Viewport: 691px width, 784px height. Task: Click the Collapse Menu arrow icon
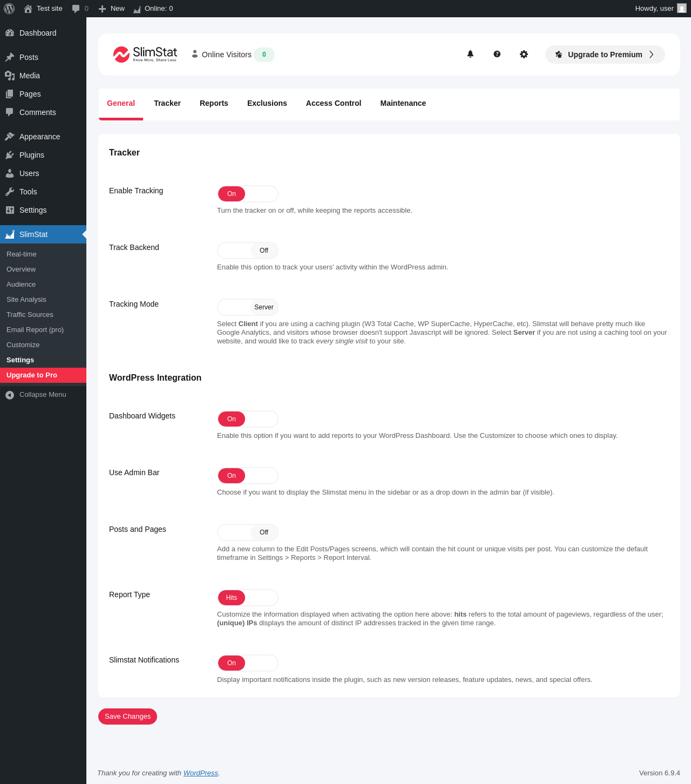click(x=10, y=395)
